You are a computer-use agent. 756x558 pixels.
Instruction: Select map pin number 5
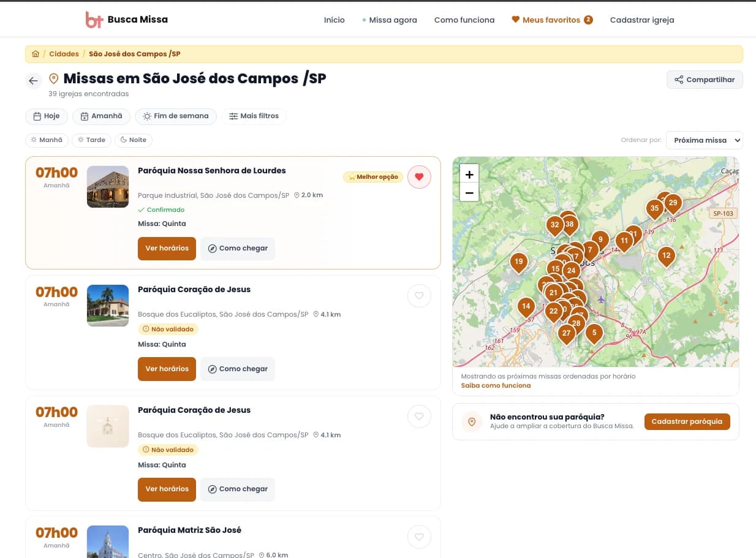tap(593, 333)
